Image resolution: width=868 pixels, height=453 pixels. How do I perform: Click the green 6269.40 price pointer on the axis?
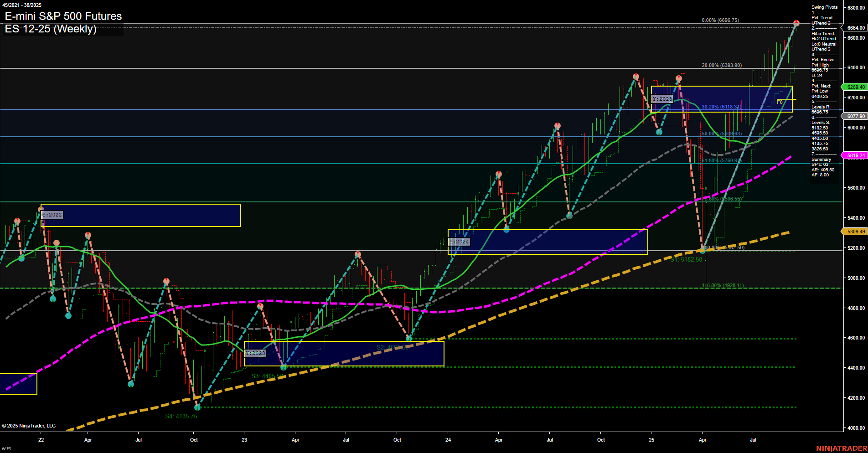coord(855,87)
